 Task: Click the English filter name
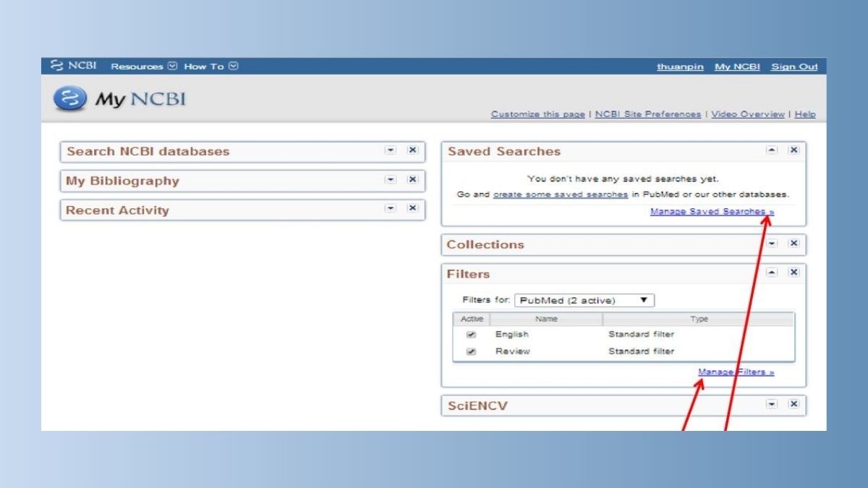click(512, 335)
